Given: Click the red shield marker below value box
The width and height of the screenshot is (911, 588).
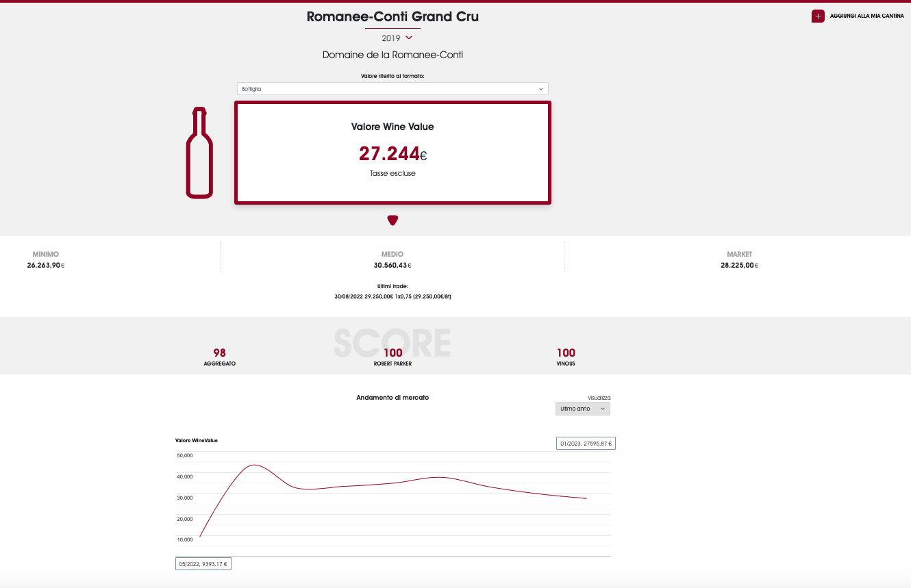Looking at the screenshot, I should [392, 220].
